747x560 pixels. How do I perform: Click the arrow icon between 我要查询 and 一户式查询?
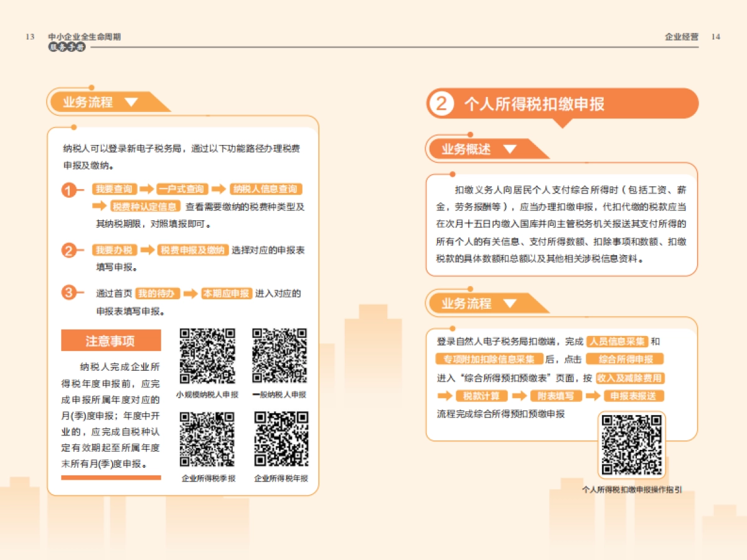pos(147,189)
